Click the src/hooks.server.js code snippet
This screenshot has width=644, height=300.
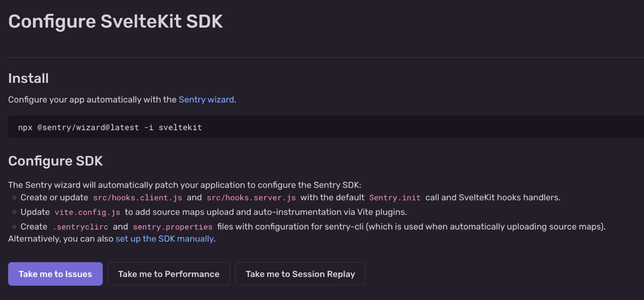251,197
